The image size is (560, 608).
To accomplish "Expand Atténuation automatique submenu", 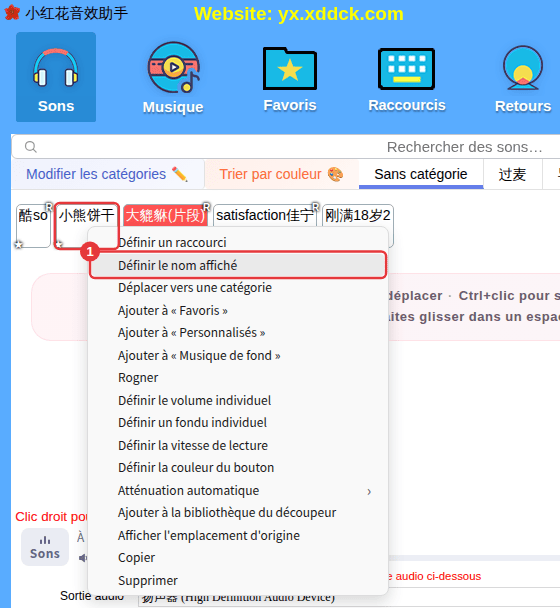I will coord(238,491).
